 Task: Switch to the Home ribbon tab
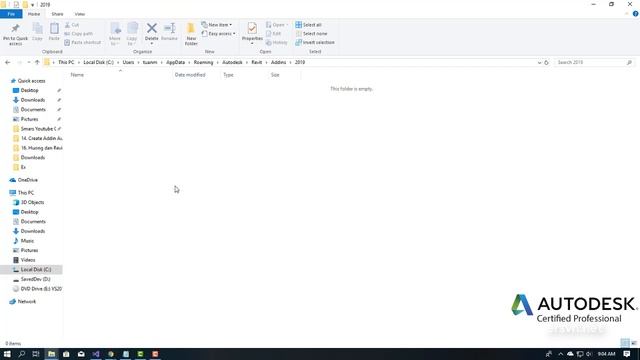[x=34, y=14]
